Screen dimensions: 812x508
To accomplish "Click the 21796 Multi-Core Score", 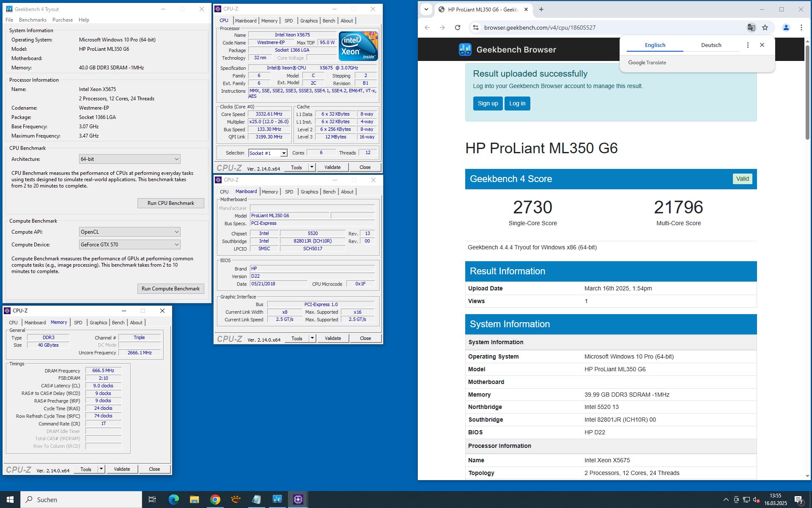I will [678, 207].
